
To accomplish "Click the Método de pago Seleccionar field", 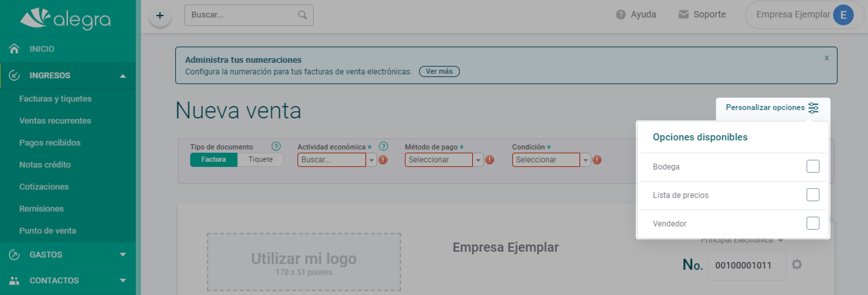I will tap(439, 160).
